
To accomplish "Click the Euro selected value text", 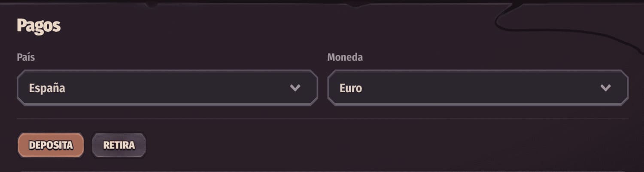I will coord(350,88).
